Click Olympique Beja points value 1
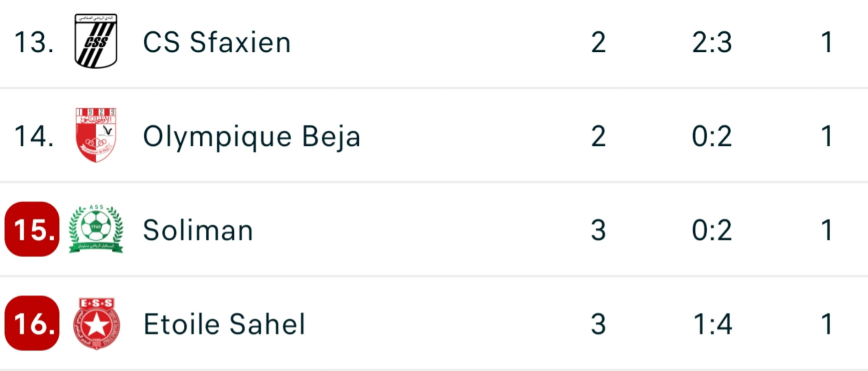Screen dimensions: 868x371 click(827, 136)
